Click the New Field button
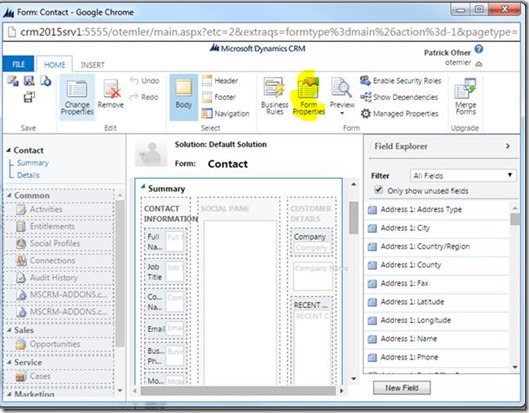Screen dimensions: 529x413 (x=401, y=388)
